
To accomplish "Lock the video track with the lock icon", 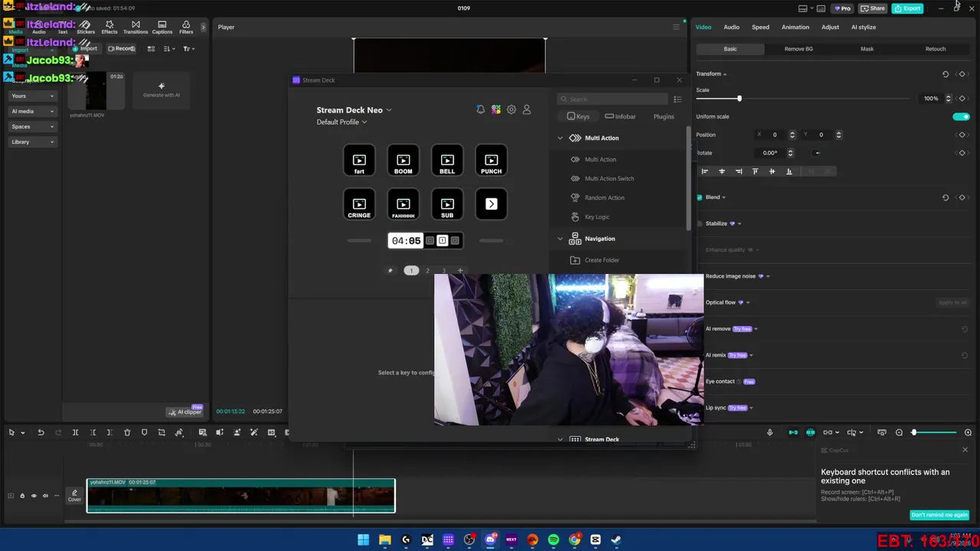I will click(22, 496).
